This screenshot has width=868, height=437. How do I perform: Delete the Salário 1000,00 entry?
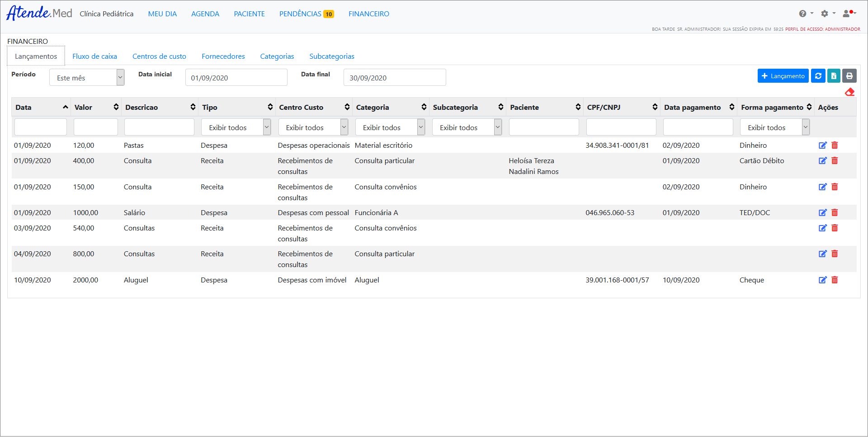point(835,213)
